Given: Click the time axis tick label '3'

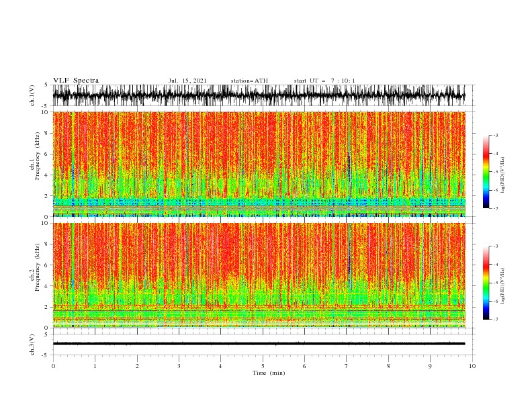Looking at the screenshot, I should 179,366.
